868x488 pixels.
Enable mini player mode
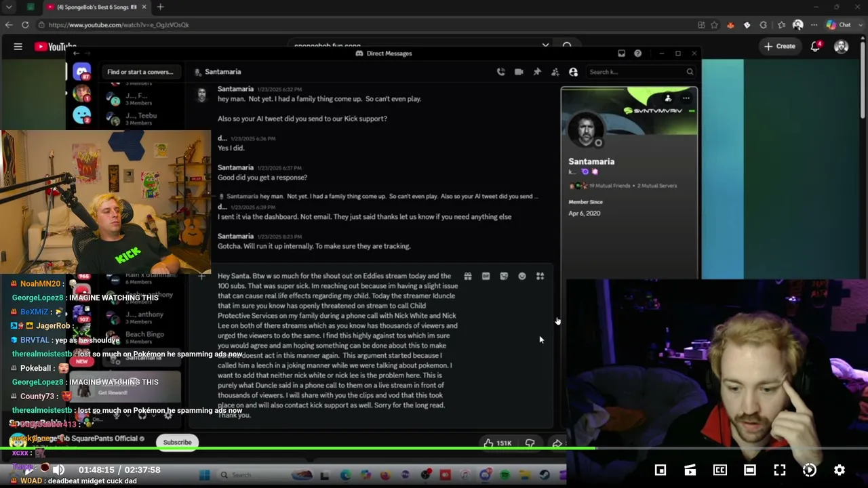tap(660, 470)
